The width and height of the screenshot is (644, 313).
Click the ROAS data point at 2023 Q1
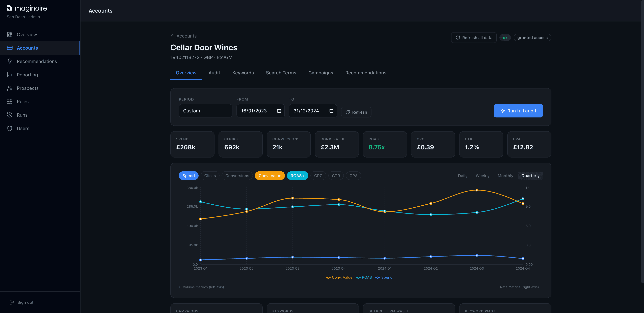(201, 202)
